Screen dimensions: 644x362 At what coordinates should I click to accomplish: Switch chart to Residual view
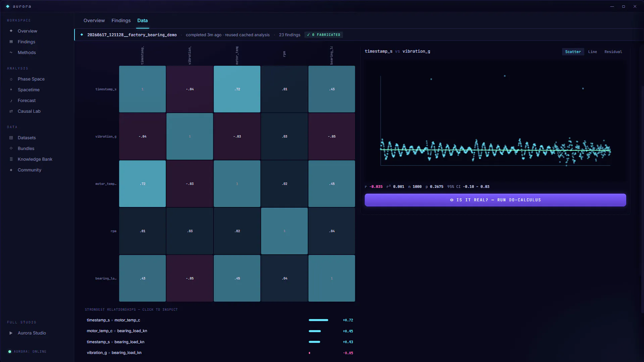613,52
